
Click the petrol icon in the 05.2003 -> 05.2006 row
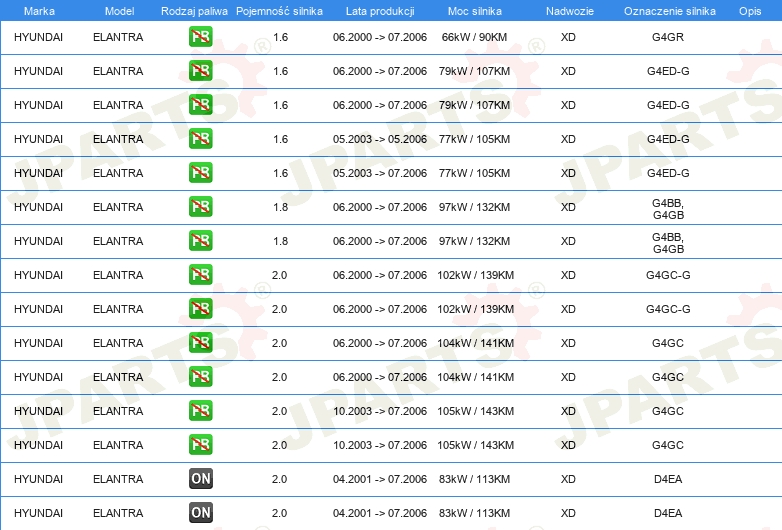pyautogui.click(x=200, y=139)
